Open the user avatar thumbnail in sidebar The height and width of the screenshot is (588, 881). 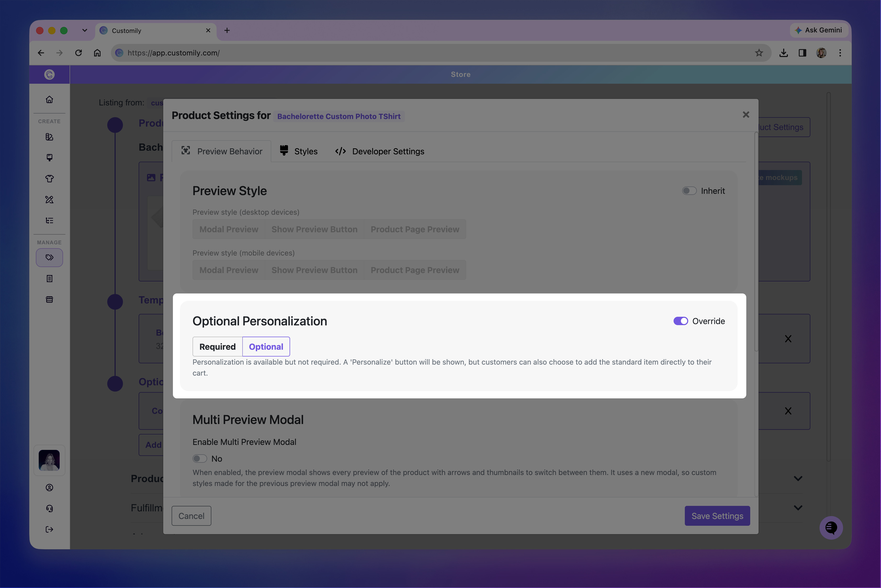pyautogui.click(x=49, y=461)
